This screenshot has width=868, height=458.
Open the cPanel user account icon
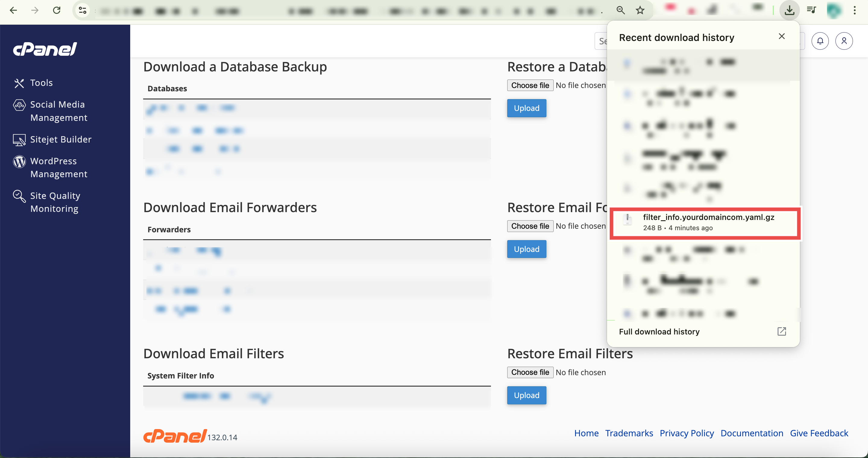tap(844, 41)
